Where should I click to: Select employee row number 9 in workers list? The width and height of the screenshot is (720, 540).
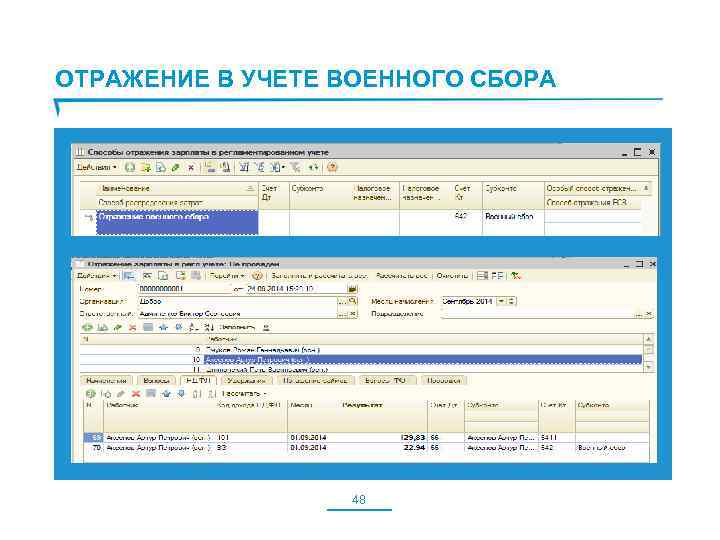click(361, 350)
